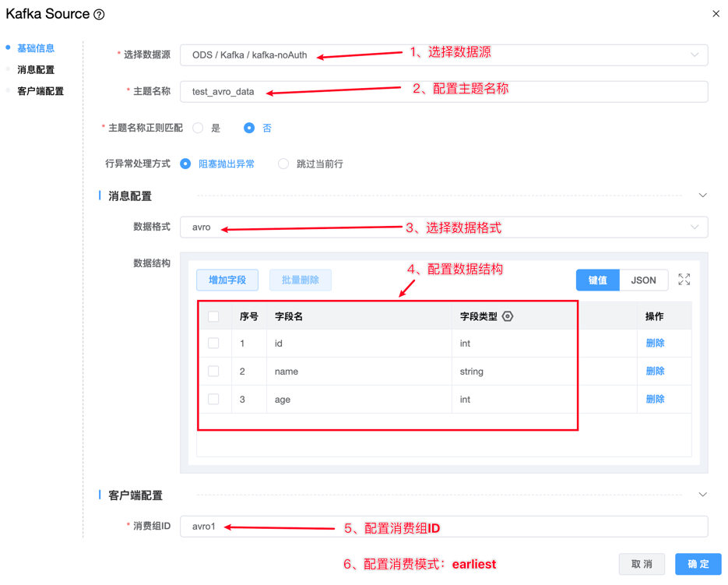Click the fullscreen expand icon in data structure

[x=684, y=280]
